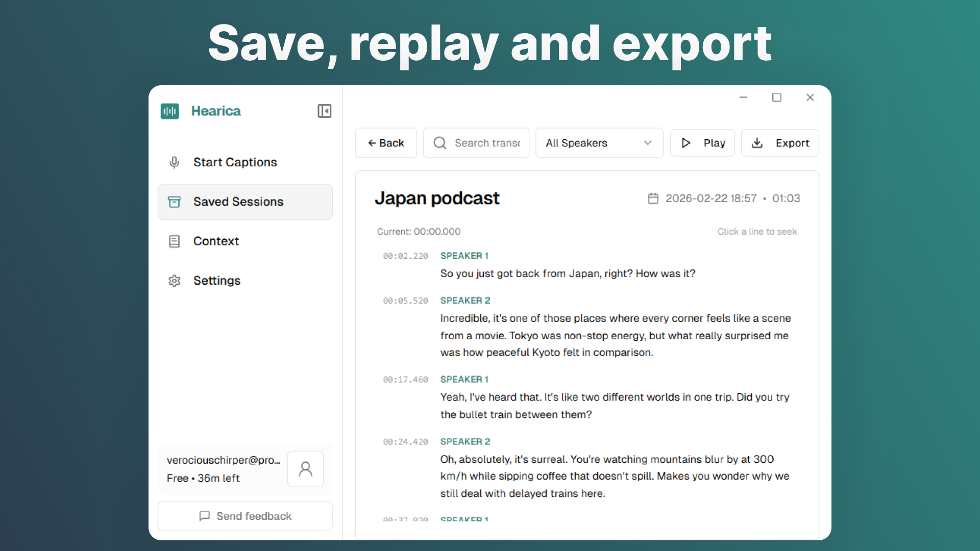The height and width of the screenshot is (551, 980).
Task: Open Start Captions in sidebar
Action: 235,162
